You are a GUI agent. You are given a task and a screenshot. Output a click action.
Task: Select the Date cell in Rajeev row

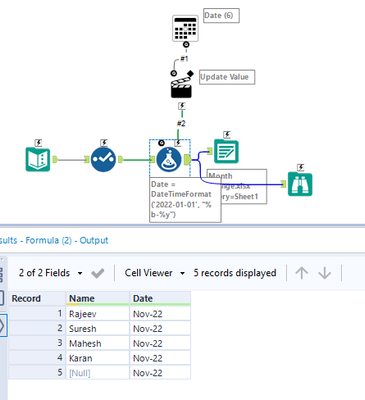160,314
